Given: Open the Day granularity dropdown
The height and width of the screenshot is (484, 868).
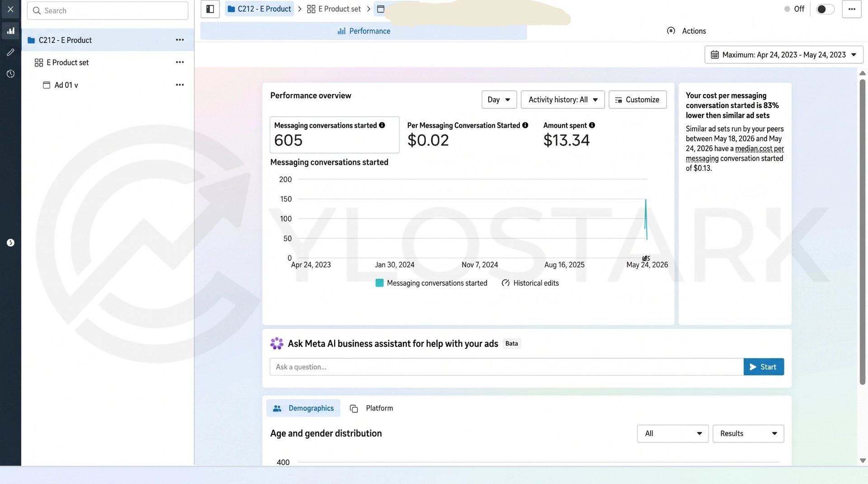Looking at the screenshot, I should click(499, 99).
